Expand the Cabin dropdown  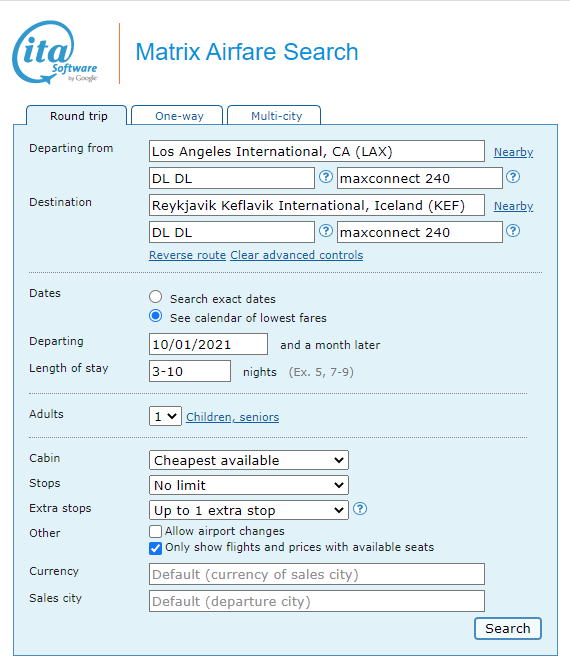click(x=249, y=460)
